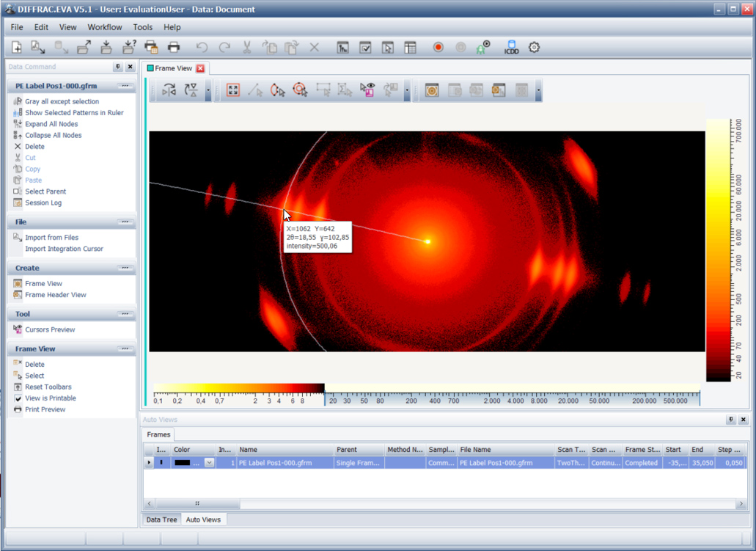Pin the Auto Views panel

(731, 420)
